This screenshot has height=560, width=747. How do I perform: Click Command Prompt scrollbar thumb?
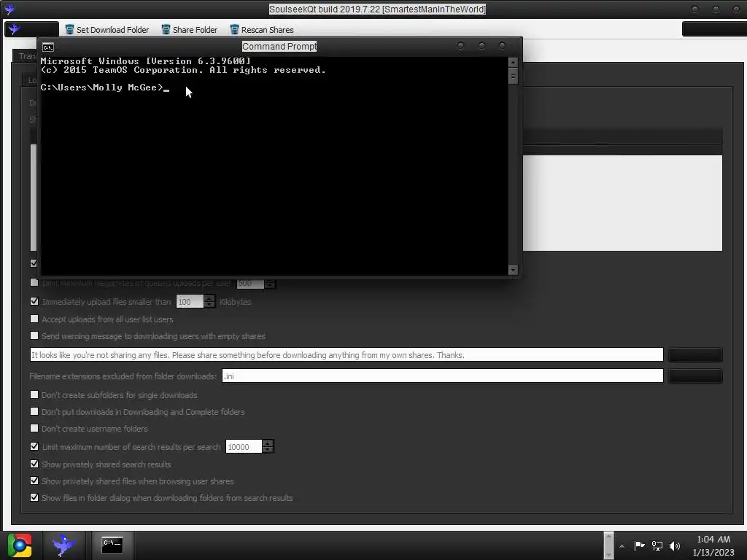[x=513, y=76]
